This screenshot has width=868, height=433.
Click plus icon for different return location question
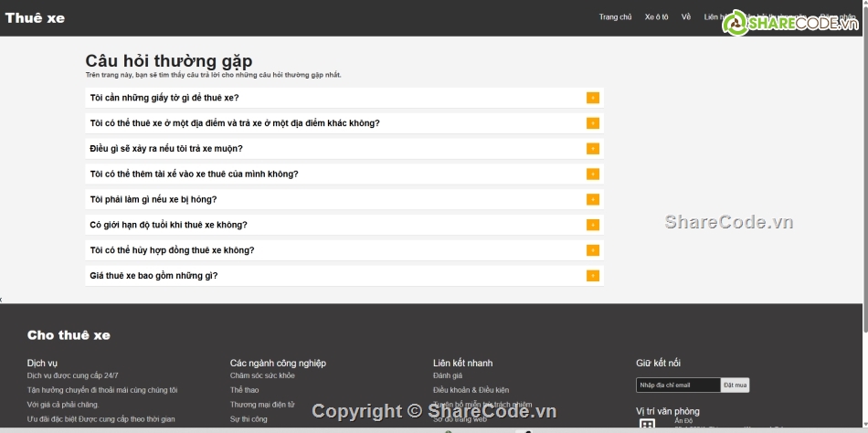(592, 123)
